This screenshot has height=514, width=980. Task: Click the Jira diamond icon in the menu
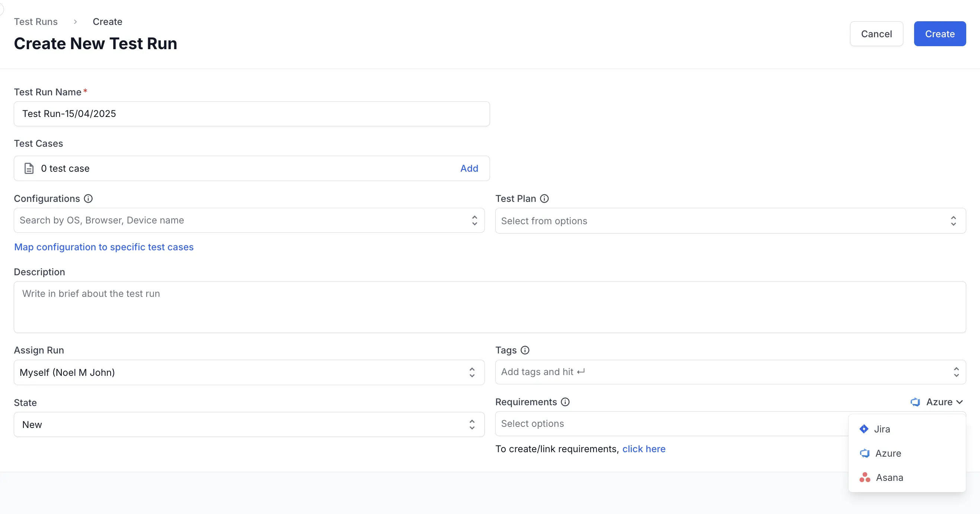pos(864,429)
